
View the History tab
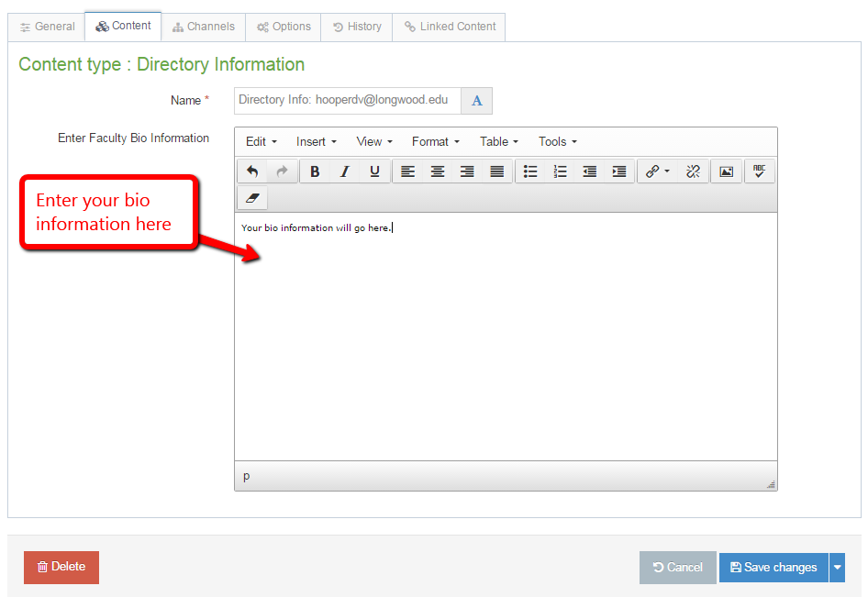[x=357, y=28]
